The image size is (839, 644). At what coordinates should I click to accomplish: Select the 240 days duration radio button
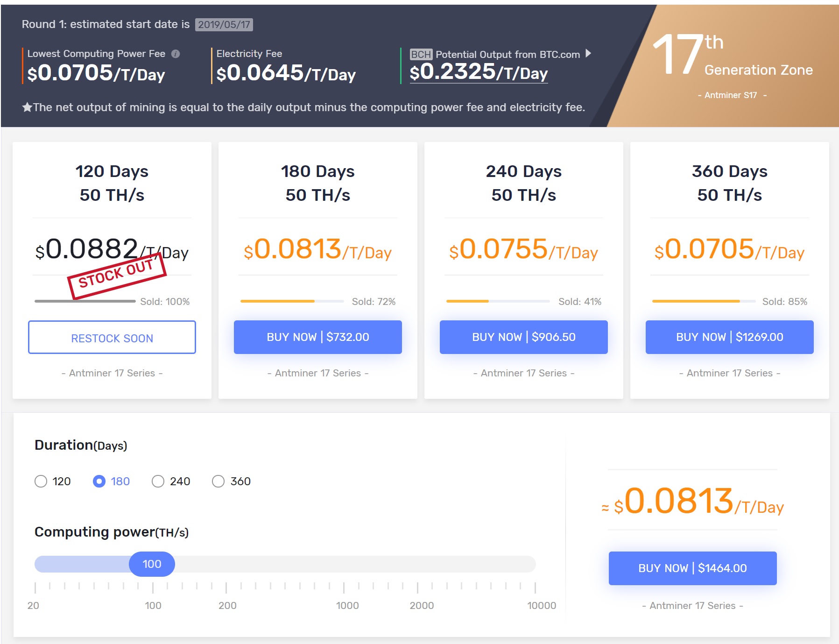click(x=158, y=481)
